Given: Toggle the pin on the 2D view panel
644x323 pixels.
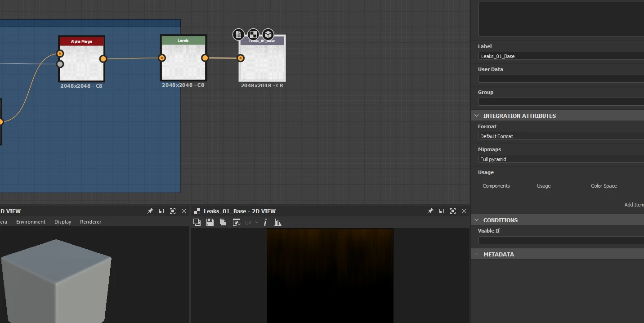Looking at the screenshot, I should [x=430, y=211].
